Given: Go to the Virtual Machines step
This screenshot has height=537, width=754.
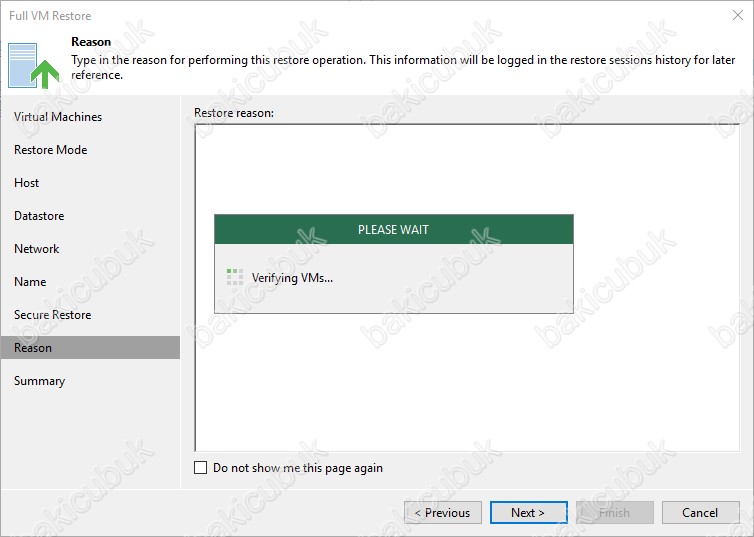Looking at the screenshot, I should pyautogui.click(x=58, y=117).
